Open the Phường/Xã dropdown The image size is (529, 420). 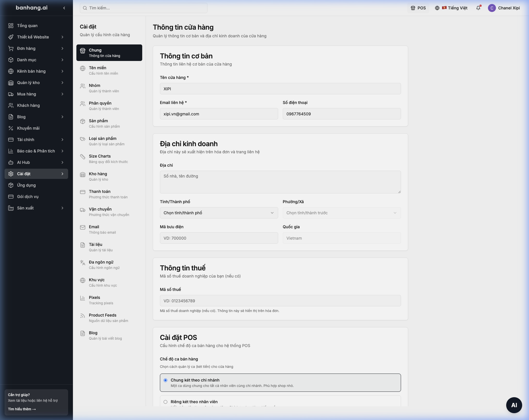click(342, 213)
